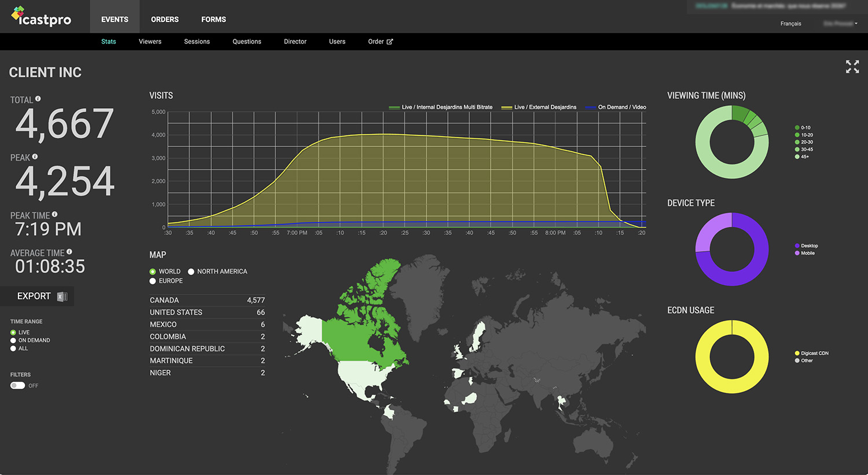
Task: Click the MARTINIQUE country row
Action: click(207, 360)
